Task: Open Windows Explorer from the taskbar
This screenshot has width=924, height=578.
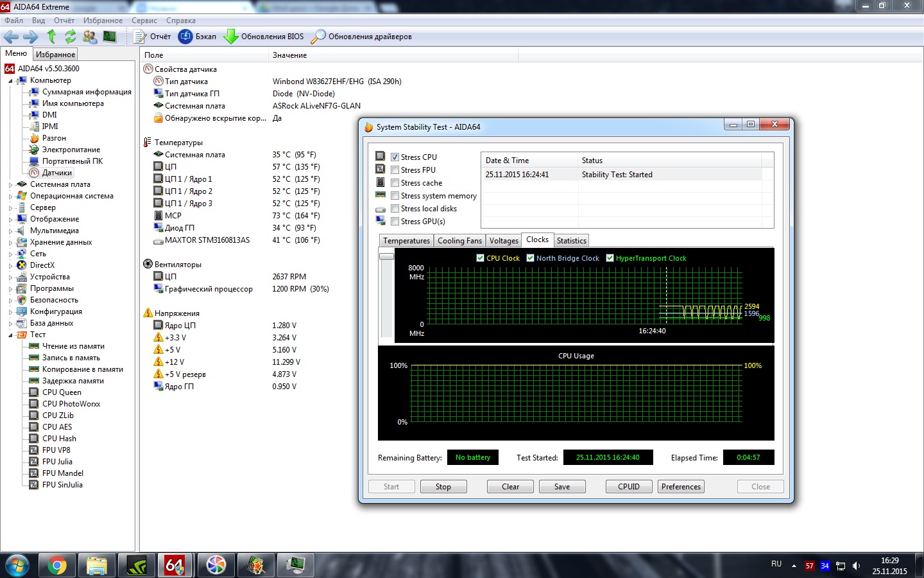Action: pos(97,565)
